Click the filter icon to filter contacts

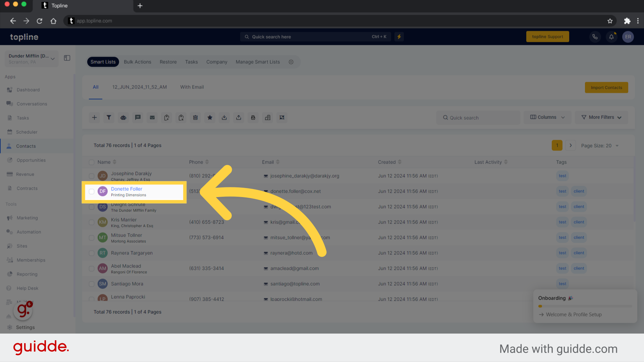coord(109,117)
